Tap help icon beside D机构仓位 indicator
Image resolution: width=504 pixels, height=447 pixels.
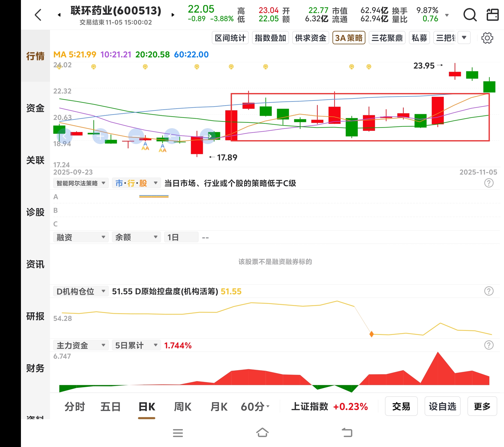[489, 291]
